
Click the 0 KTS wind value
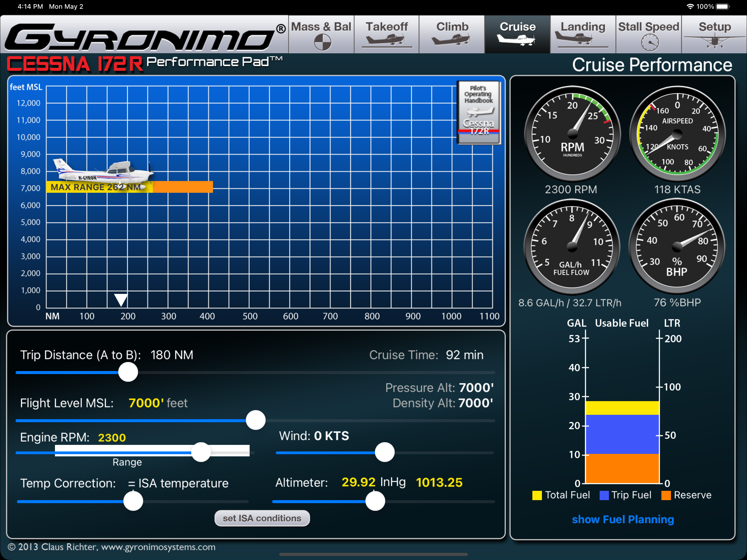click(331, 436)
